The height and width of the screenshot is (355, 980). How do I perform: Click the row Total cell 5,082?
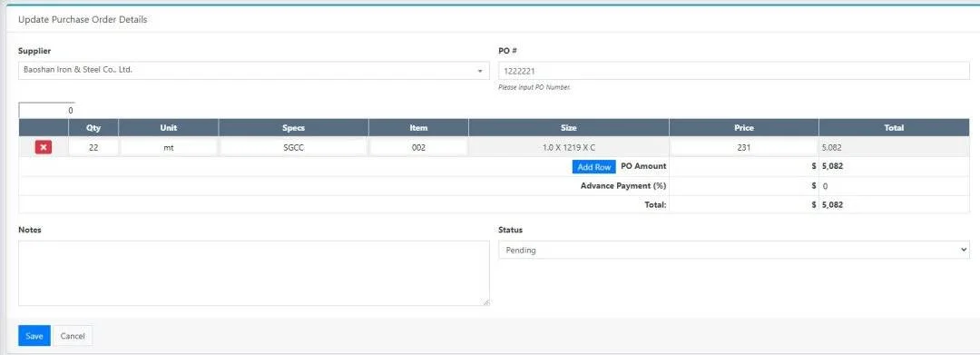click(894, 148)
